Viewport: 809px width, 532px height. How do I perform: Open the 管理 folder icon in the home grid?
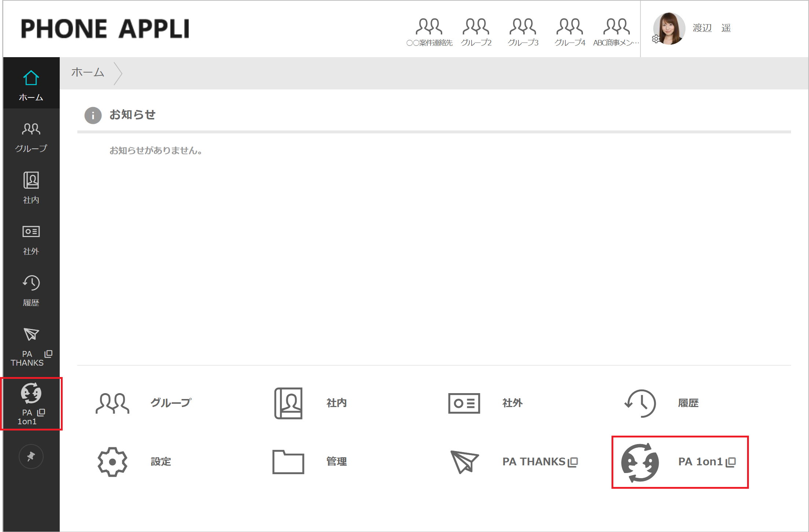click(288, 462)
